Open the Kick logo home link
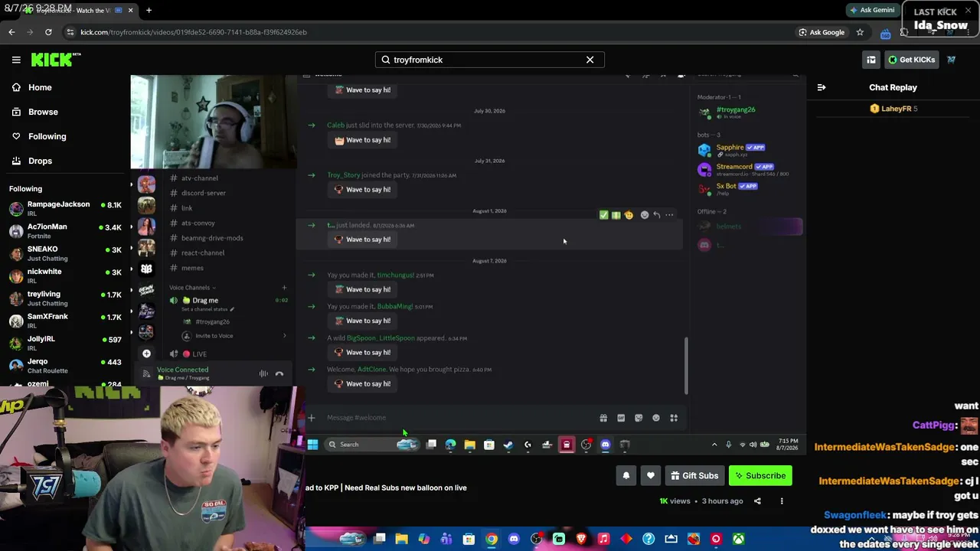 pos(56,60)
